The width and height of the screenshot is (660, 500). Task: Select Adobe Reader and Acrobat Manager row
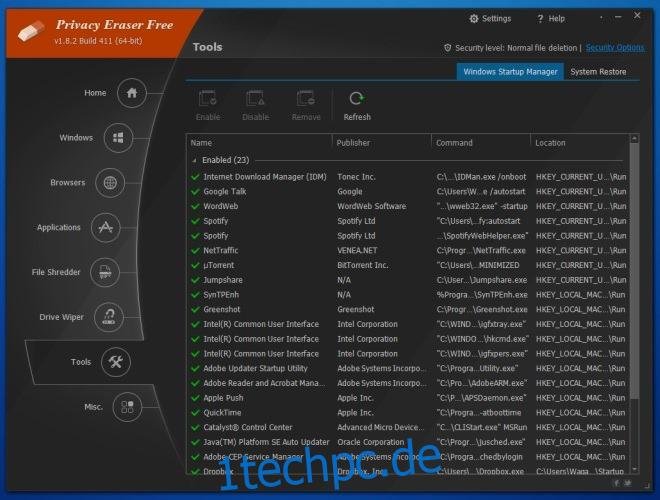coord(408,383)
